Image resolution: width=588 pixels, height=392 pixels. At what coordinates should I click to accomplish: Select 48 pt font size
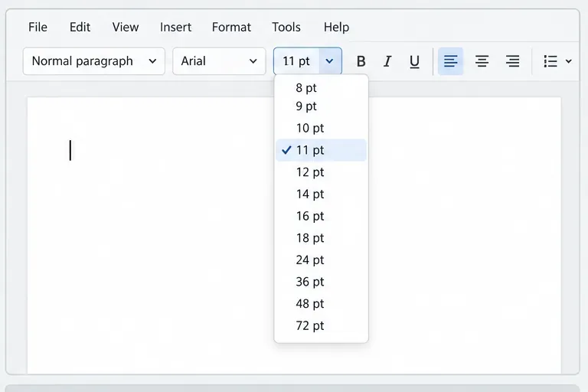[x=321, y=304]
